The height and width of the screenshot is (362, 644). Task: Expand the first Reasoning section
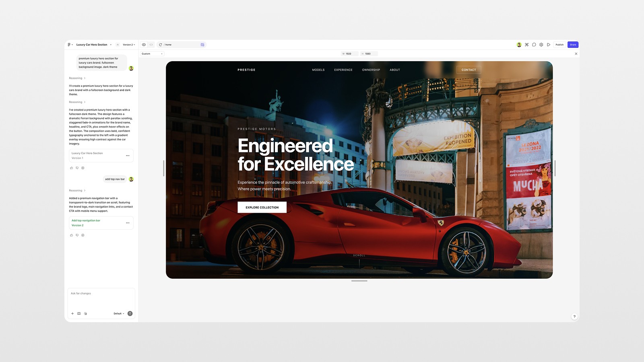[x=77, y=78]
